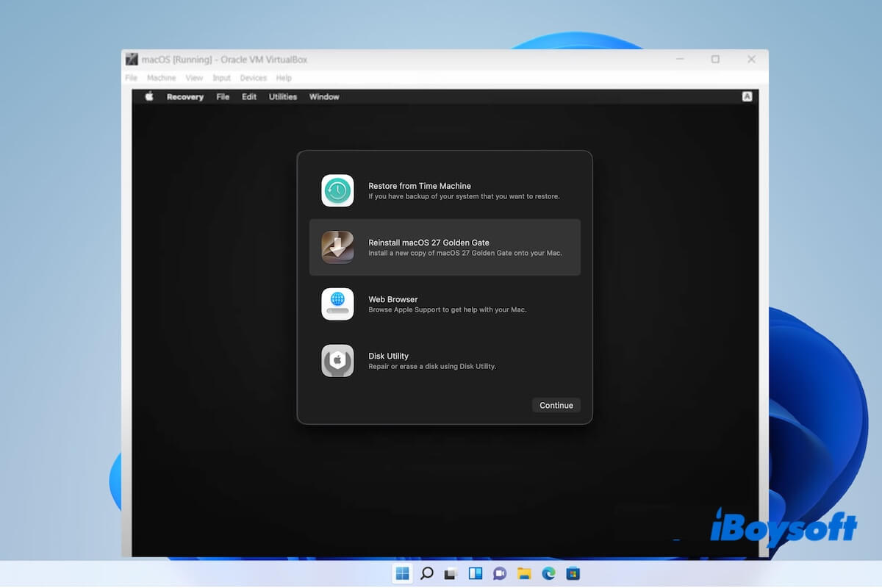Click 'If you have backup of your system' description
Screen dimensions: 882x588
[x=464, y=196]
